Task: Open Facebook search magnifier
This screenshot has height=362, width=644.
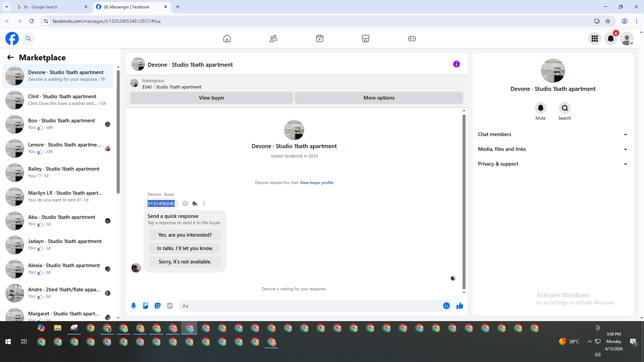Action: click(28, 39)
